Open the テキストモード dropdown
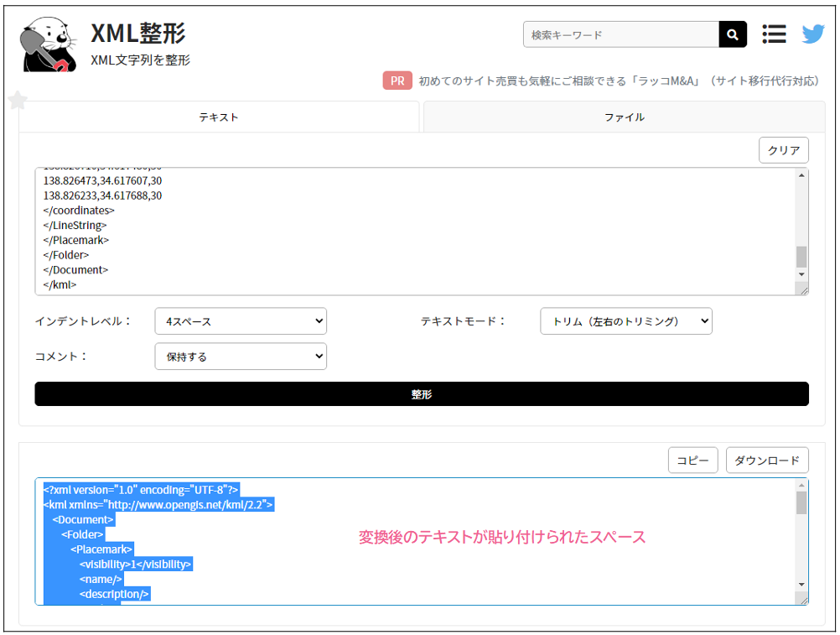The height and width of the screenshot is (635, 840). click(x=625, y=321)
